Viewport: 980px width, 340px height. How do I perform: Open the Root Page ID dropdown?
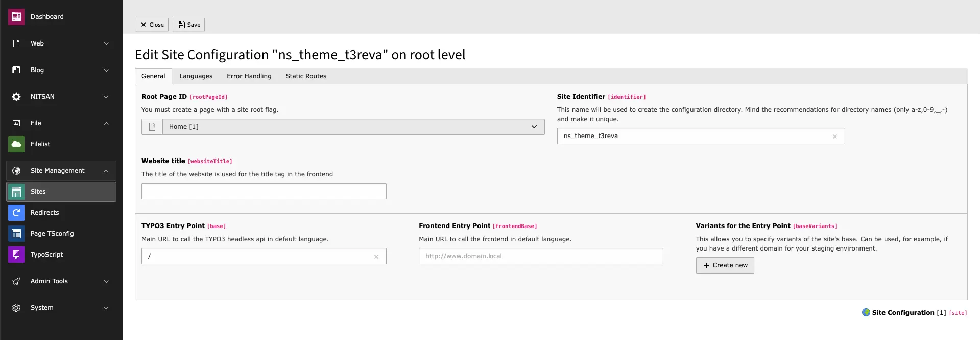[353, 127]
